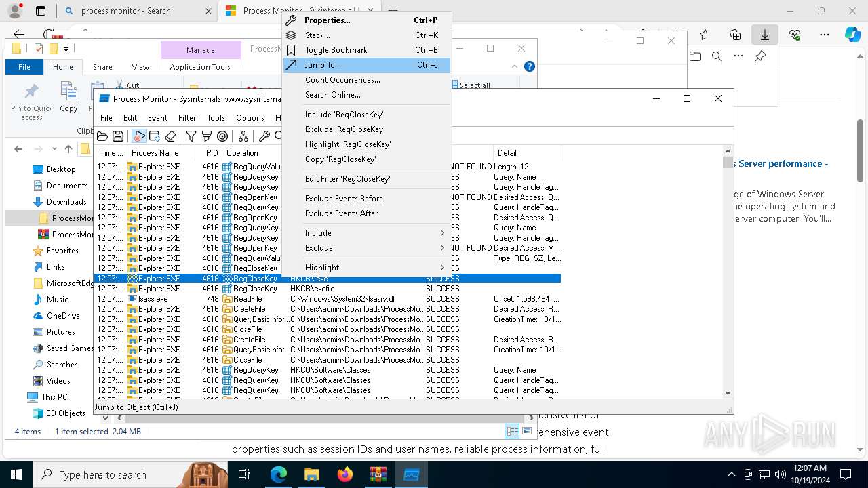Click the Detail column header
Viewport: 868px width, 488px height.
click(x=526, y=153)
